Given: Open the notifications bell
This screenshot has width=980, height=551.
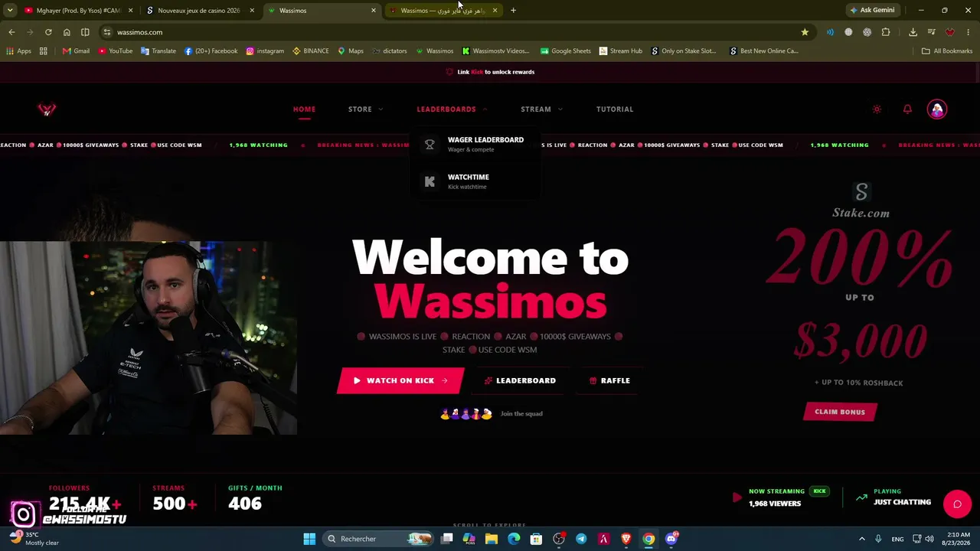Looking at the screenshot, I should point(907,109).
